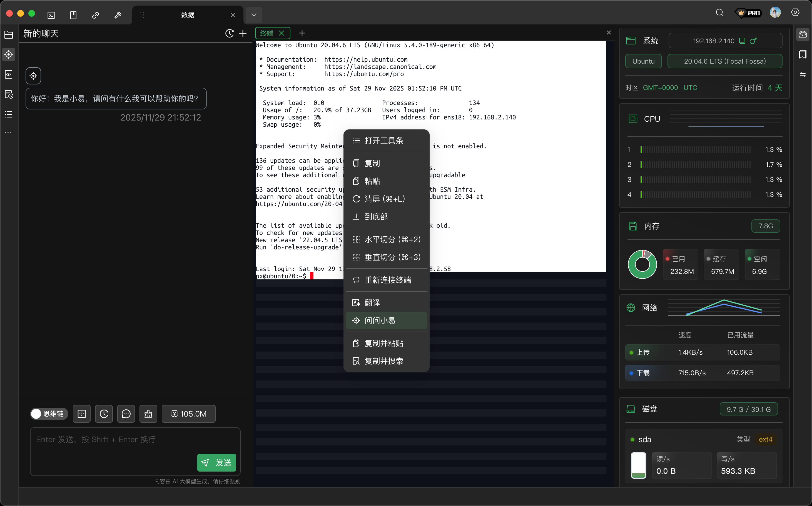Screen dimensions: 812x506
Task: Add a new terminal tab
Action: (x=302, y=33)
